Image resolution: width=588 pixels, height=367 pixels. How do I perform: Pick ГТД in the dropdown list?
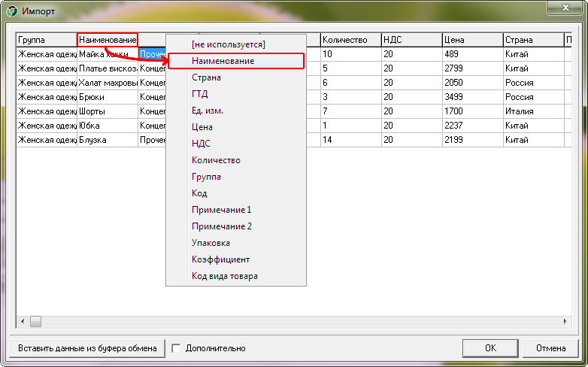(200, 94)
